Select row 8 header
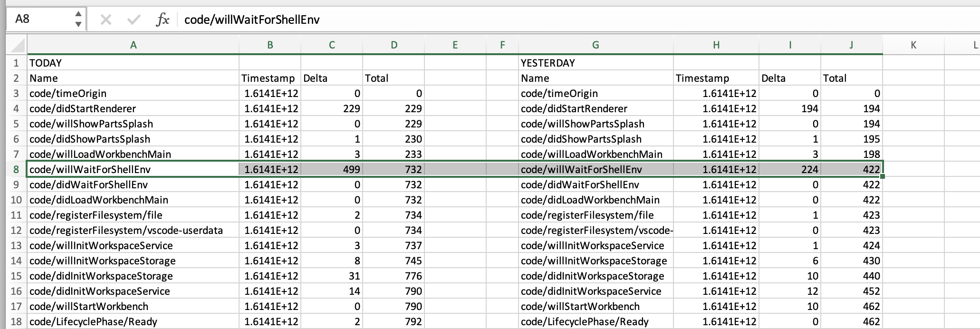 pyautogui.click(x=17, y=169)
